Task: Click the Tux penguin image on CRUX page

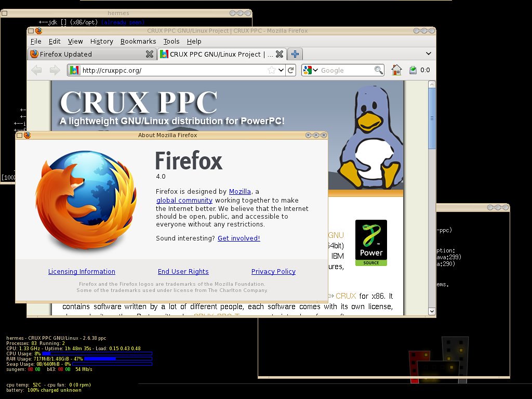Action: pos(371,137)
